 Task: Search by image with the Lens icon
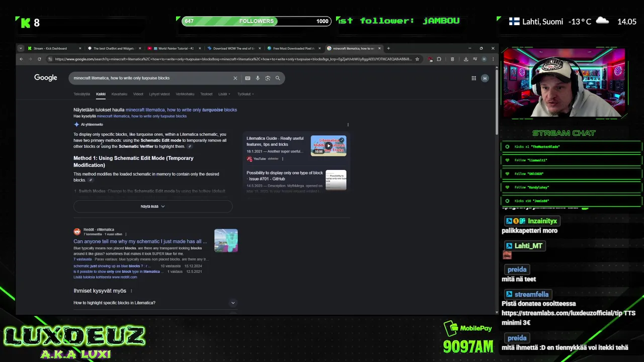point(268,78)
